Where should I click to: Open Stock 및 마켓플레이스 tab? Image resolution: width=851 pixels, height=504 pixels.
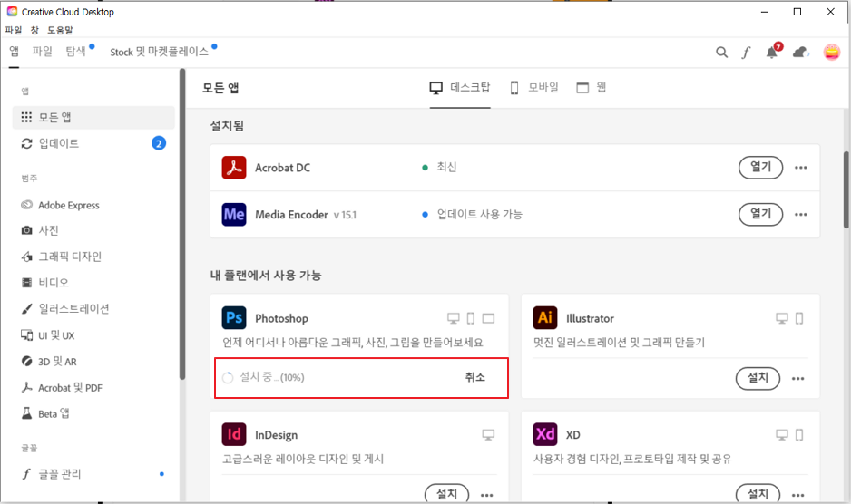(159, 52)
